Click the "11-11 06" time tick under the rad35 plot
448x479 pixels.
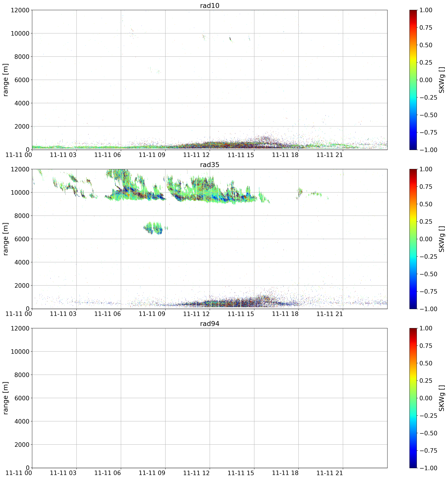[108, 314]
